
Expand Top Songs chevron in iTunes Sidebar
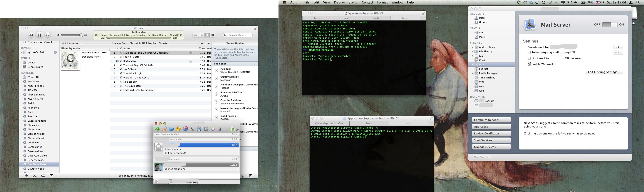pos(255,64)
